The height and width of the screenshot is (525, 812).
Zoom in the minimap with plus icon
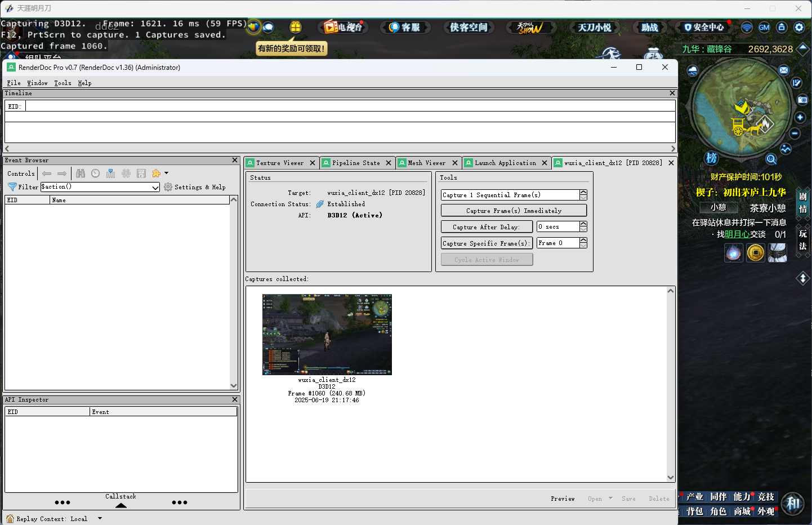coord(800,117)
